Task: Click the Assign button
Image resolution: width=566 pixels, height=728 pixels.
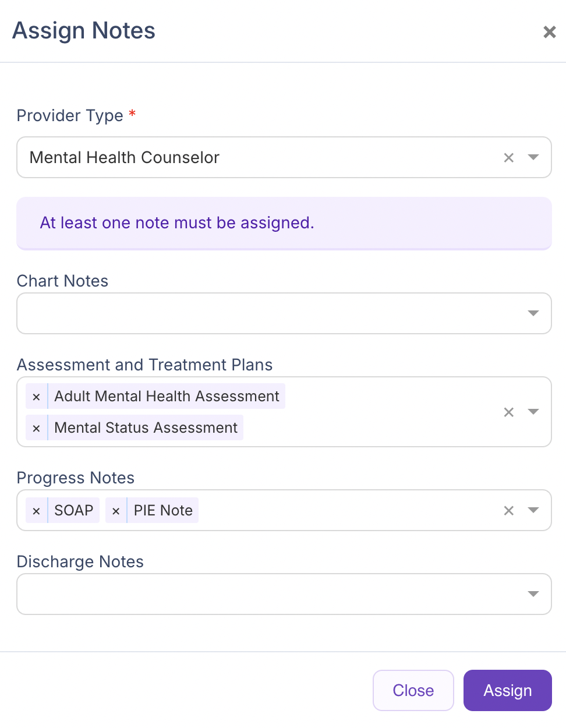Action: tap(507, 690)
